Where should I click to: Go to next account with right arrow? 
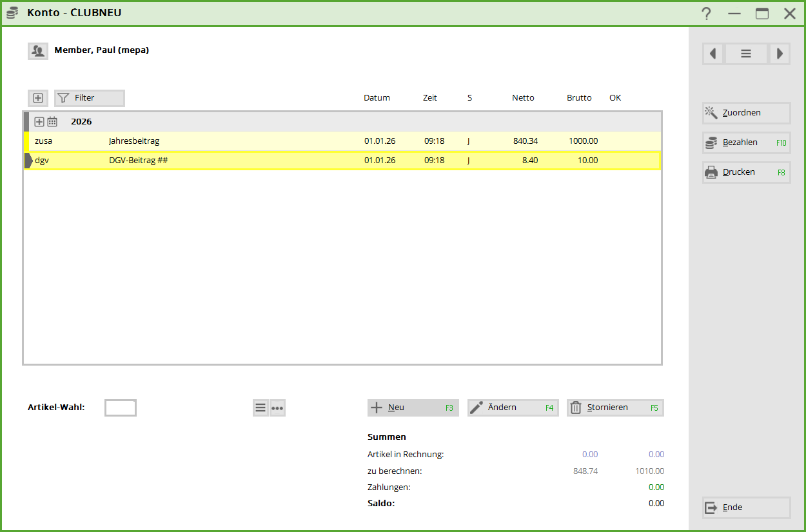780,54
